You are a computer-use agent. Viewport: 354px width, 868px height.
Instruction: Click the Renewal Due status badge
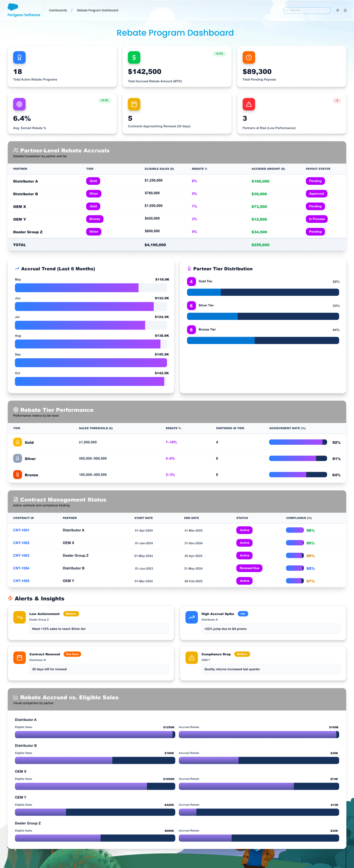(x=249, y=568)
